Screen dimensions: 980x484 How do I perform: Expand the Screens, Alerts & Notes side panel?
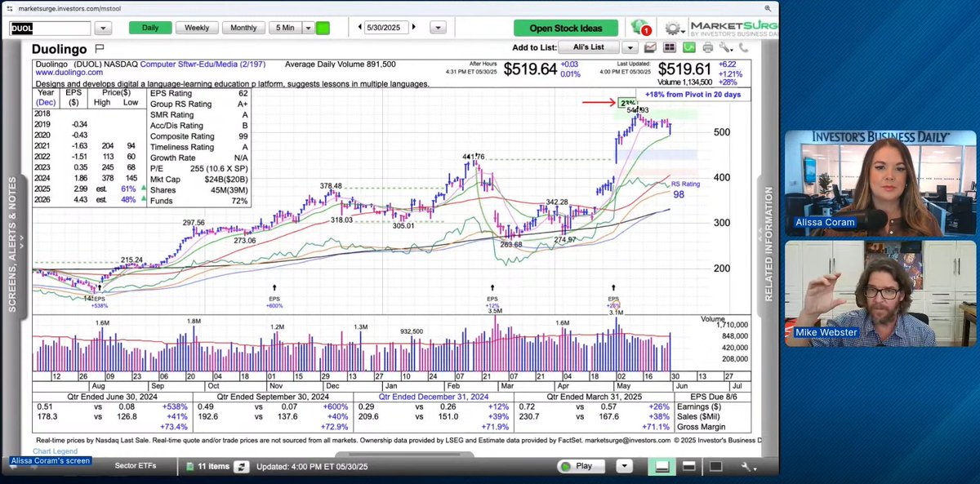pyautogui.click(x=12, y=245)
